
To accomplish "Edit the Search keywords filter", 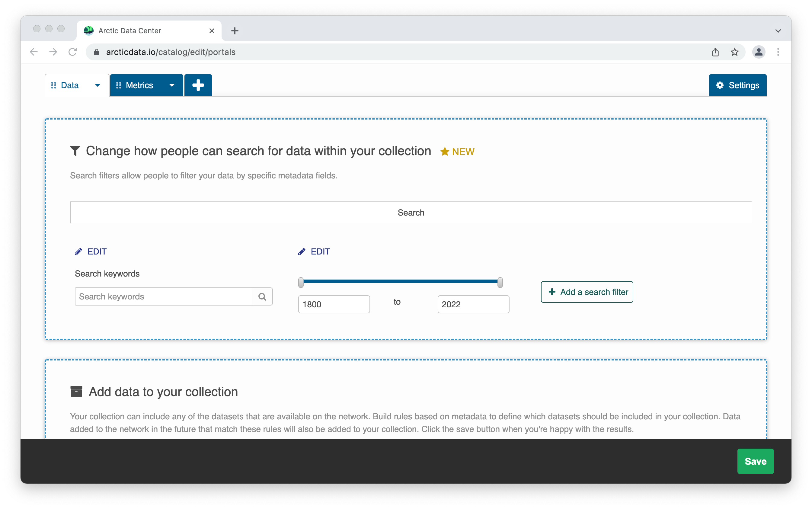I will click(x=91, y=251).
